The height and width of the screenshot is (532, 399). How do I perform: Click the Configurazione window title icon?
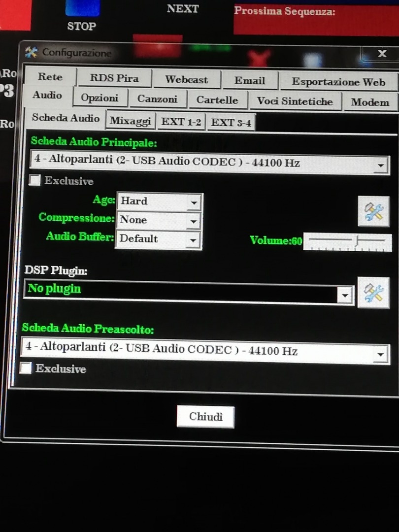[31, 52]
